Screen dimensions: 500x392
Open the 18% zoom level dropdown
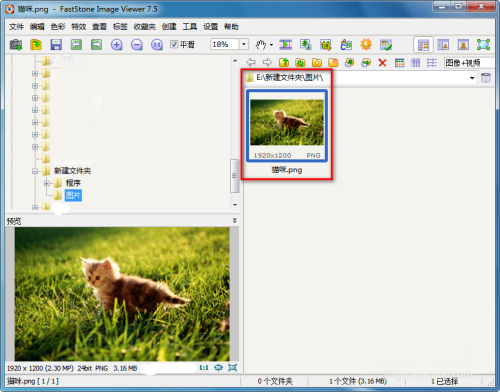[x=244, y=44]
